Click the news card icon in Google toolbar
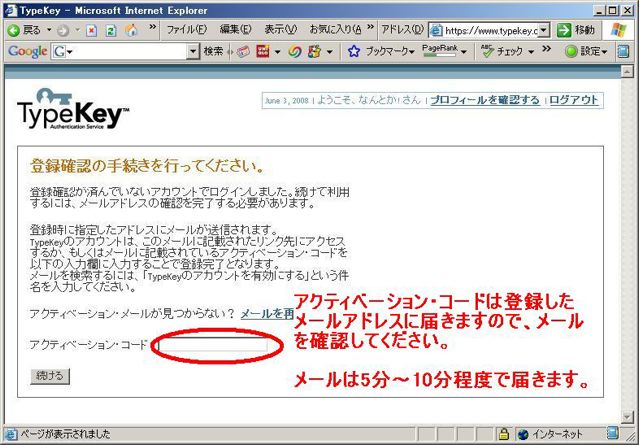The width and height of the screenshot is (639, 445). click(x=243, y=52)
